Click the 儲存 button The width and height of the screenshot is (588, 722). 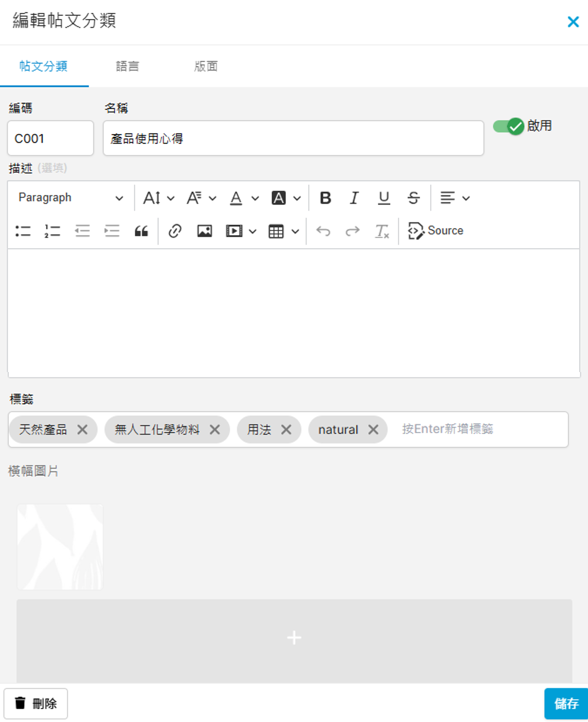tap(566, 703)
